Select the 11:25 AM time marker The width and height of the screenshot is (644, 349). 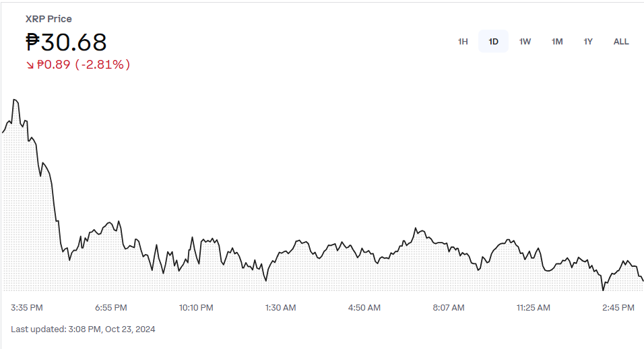[534, 308]
